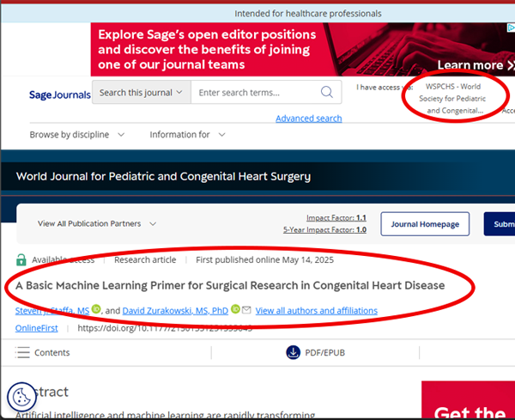Open the Advanced search link
The height and width of the screenshot is (420, 515).
click(309, 119)
